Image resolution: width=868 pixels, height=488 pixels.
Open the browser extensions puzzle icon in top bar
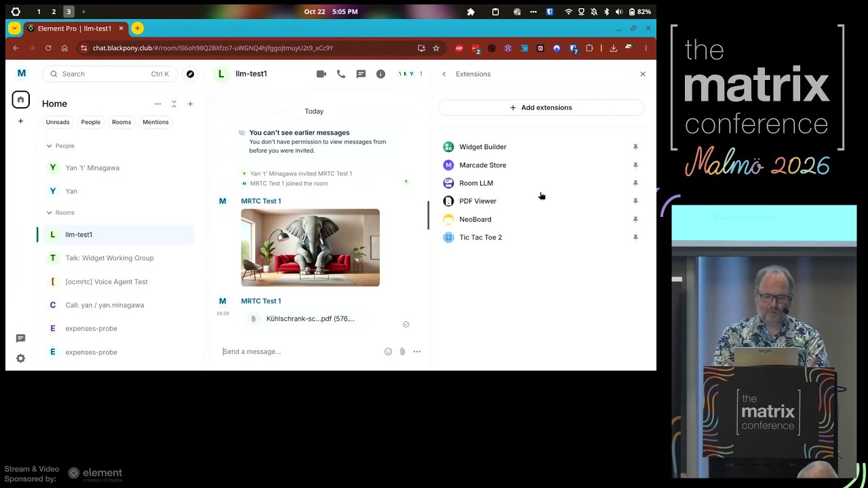[x=471, y=12]
